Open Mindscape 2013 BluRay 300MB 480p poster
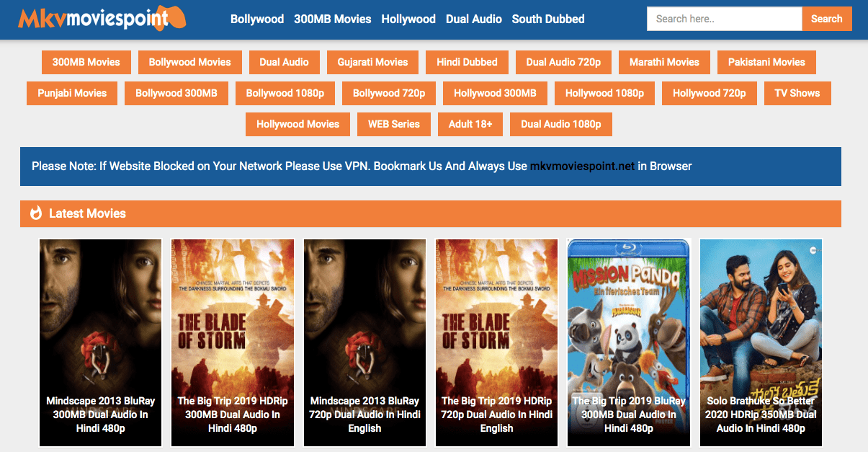Image resolution: width=868 pixels, height=452 pixels. [101, 342]
